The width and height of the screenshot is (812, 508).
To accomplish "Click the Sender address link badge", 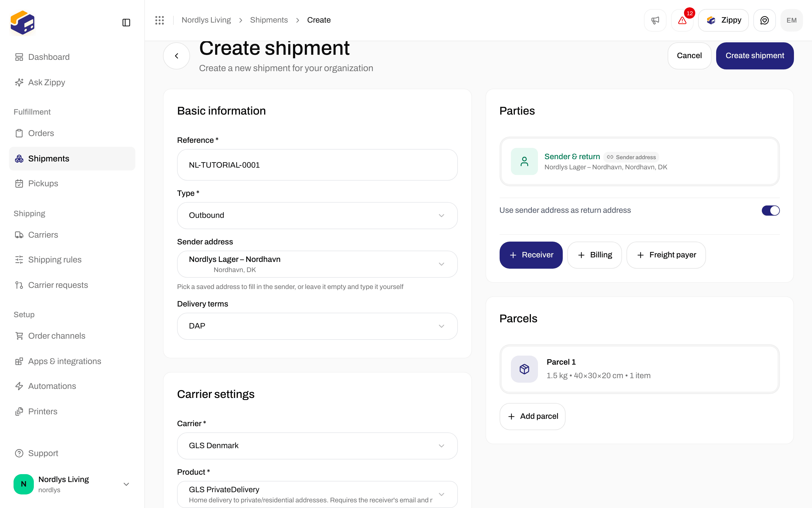I will 631,157.
